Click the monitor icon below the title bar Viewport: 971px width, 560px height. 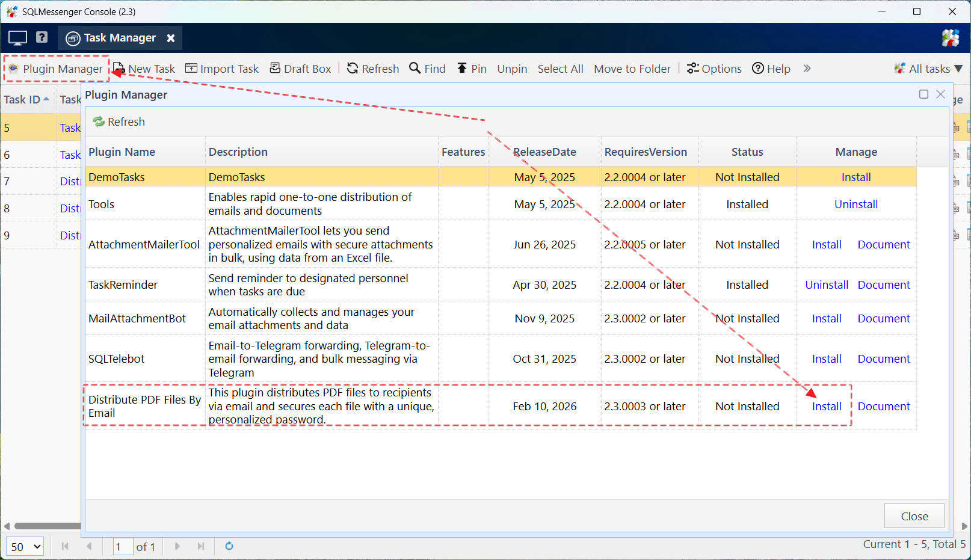17,37
